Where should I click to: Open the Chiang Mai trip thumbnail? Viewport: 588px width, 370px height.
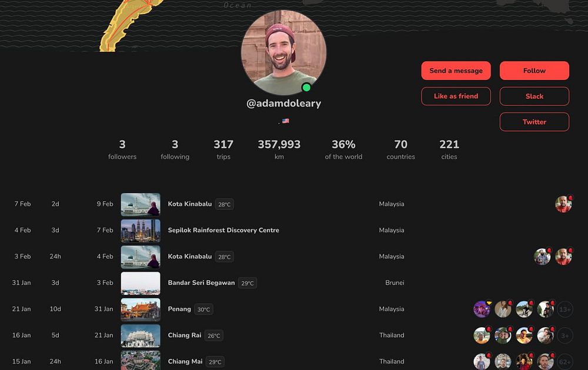(141, 360)
